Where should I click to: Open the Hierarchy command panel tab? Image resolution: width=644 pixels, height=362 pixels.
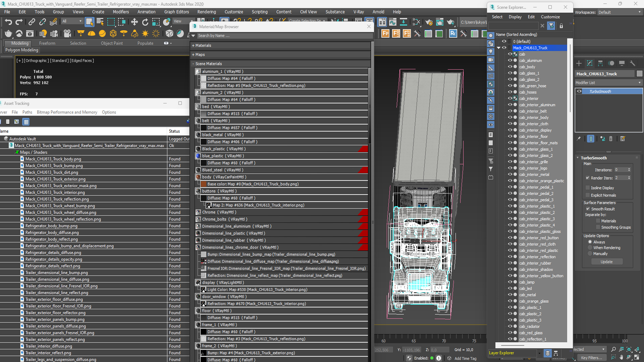point(600,63)
